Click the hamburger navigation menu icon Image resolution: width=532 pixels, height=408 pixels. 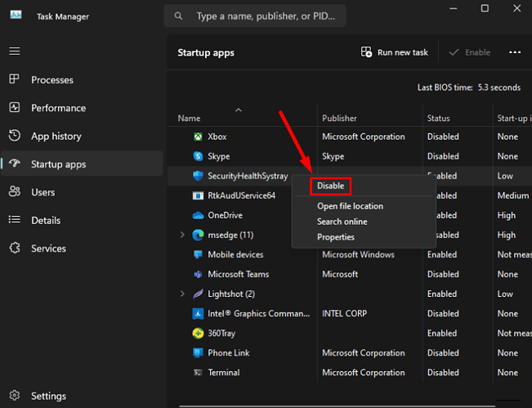pos(14,51)
